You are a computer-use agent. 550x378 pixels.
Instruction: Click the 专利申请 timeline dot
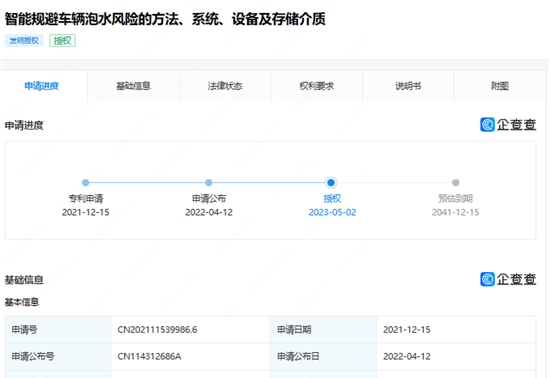click(85, 182)
